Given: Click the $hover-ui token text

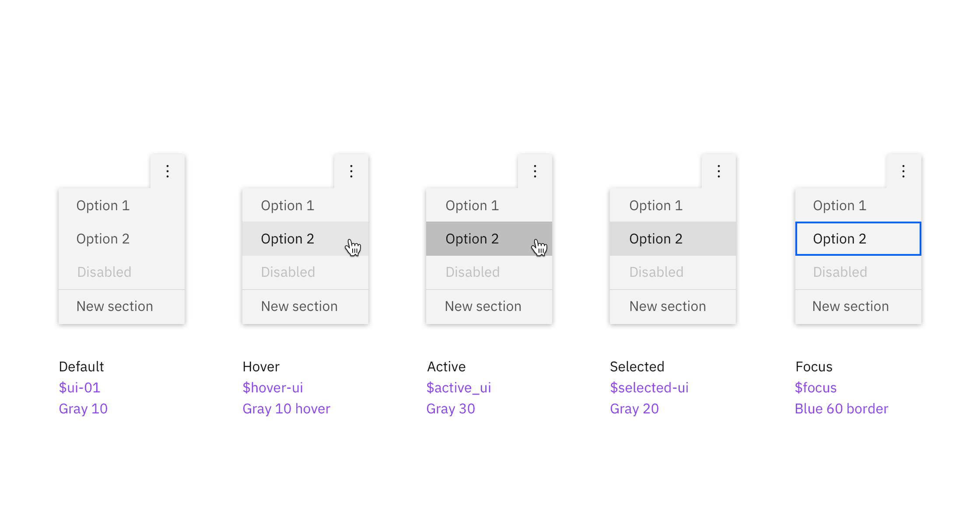Looking at the screenshot, I should click(x=273, y=388).
